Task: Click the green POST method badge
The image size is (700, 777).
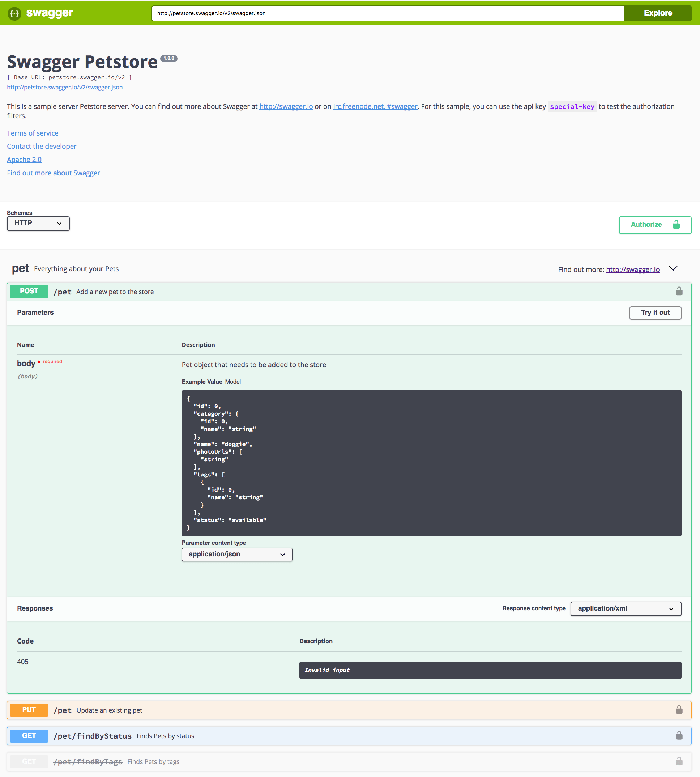Action: [x=29, y=291]
